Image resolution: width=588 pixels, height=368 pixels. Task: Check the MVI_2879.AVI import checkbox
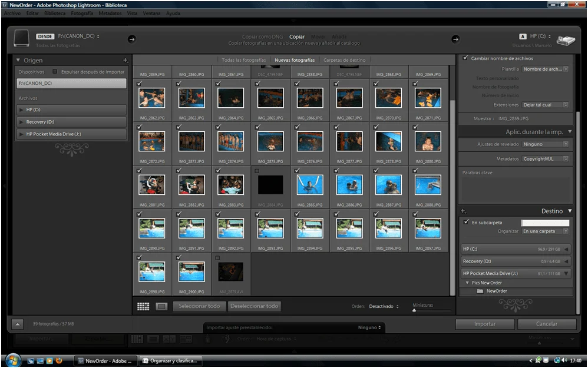tap(217, 258)
